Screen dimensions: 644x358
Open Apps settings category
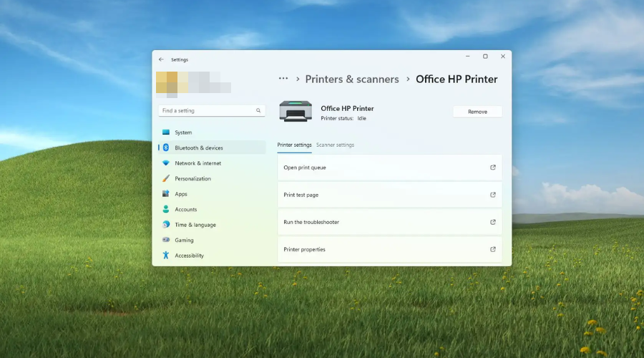tap(212, 193)
